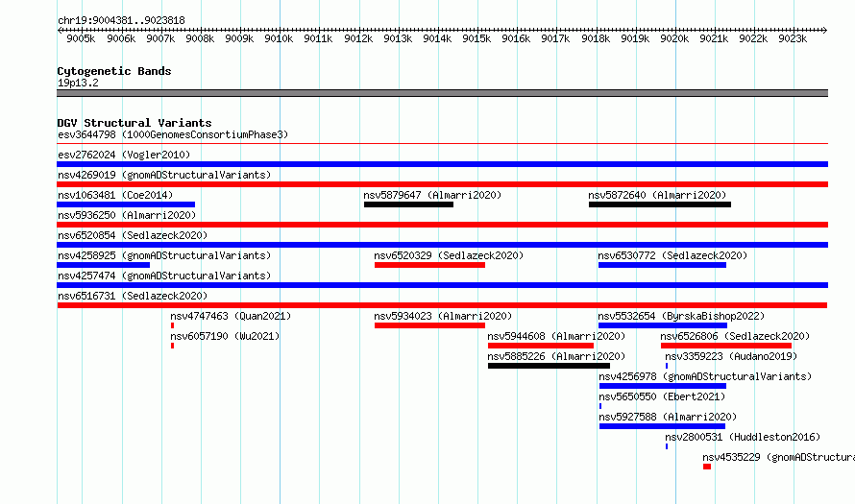This screenshot has height=504, width=855.
Task: Click the nsv4258925 (gnomADStructuralVariants) label text
Action: [x=164, y=255]
